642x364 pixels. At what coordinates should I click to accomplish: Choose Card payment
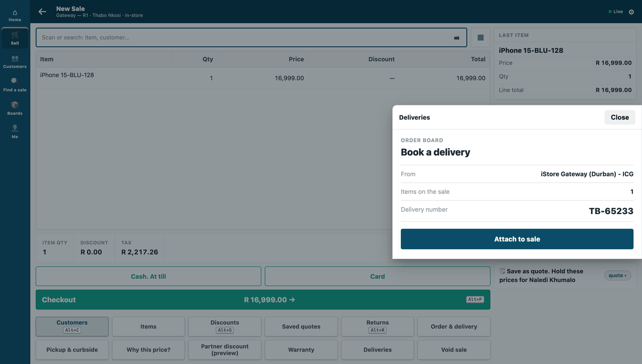point(377,276)
